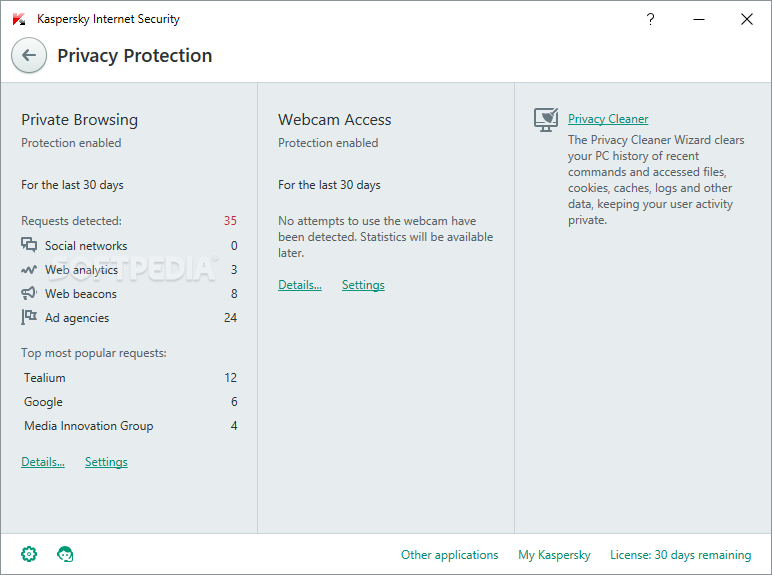This screenshot has height=575, width=772.
Task: Click Other applications link
Action: pos(450,555)
